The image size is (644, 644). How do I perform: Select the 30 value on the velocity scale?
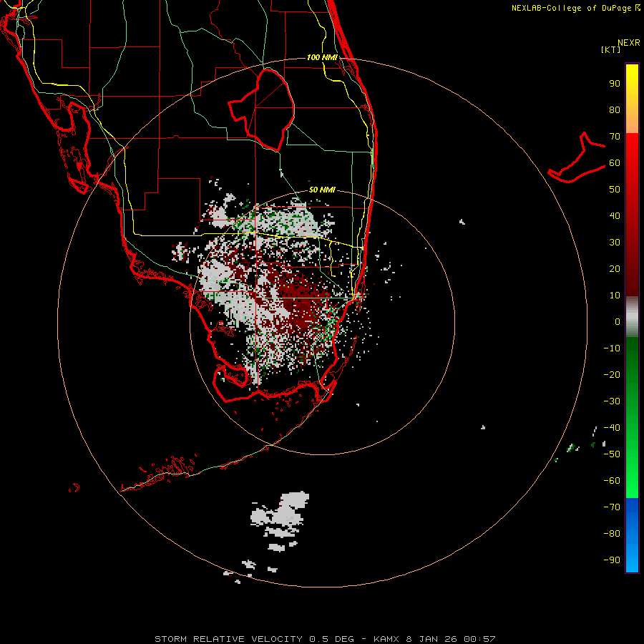(x=615, y=243)
